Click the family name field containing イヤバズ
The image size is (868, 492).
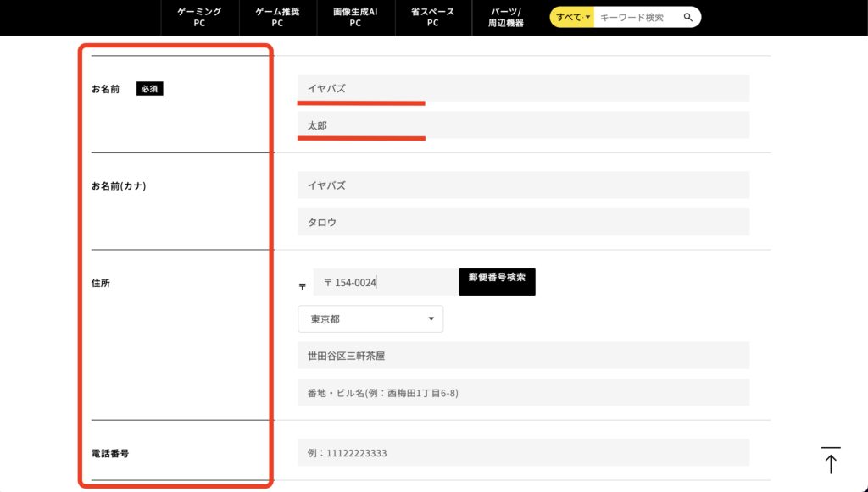[524, 88]
